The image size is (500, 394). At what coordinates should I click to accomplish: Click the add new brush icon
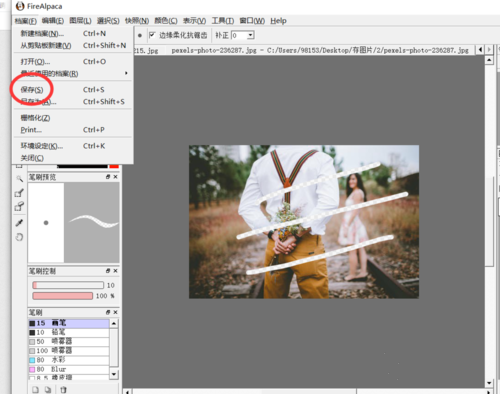point(35,389)
